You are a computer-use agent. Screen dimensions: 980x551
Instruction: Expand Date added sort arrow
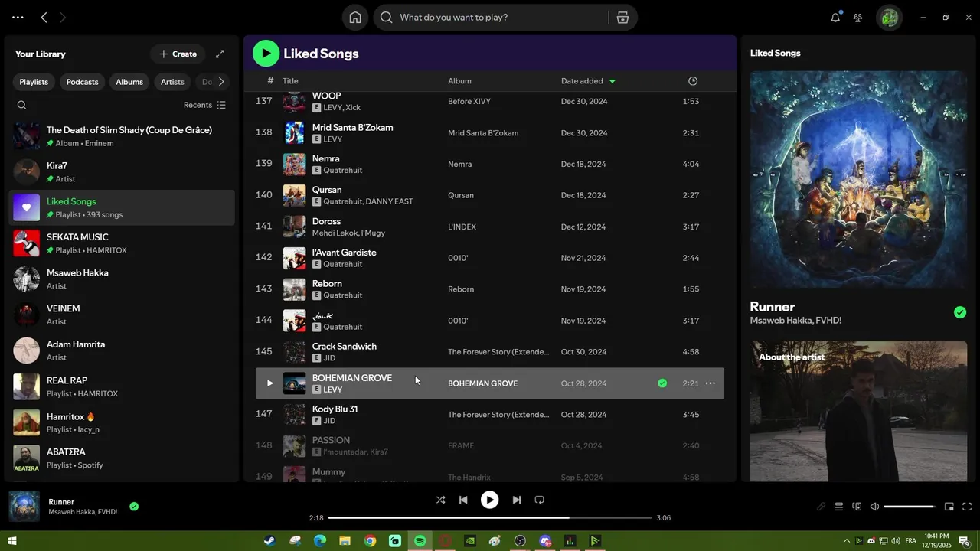click(x=612, y=81)
